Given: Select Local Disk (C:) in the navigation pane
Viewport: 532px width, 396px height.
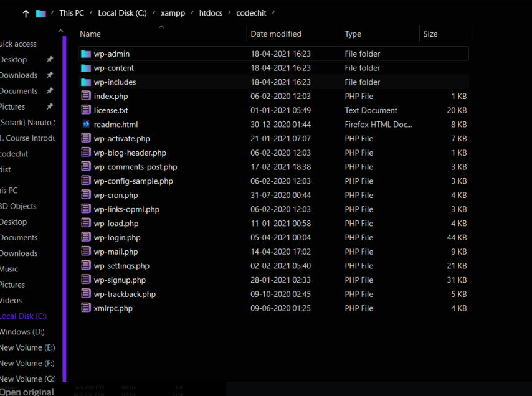Looking at the screenshot, I should tap(24, 316).
